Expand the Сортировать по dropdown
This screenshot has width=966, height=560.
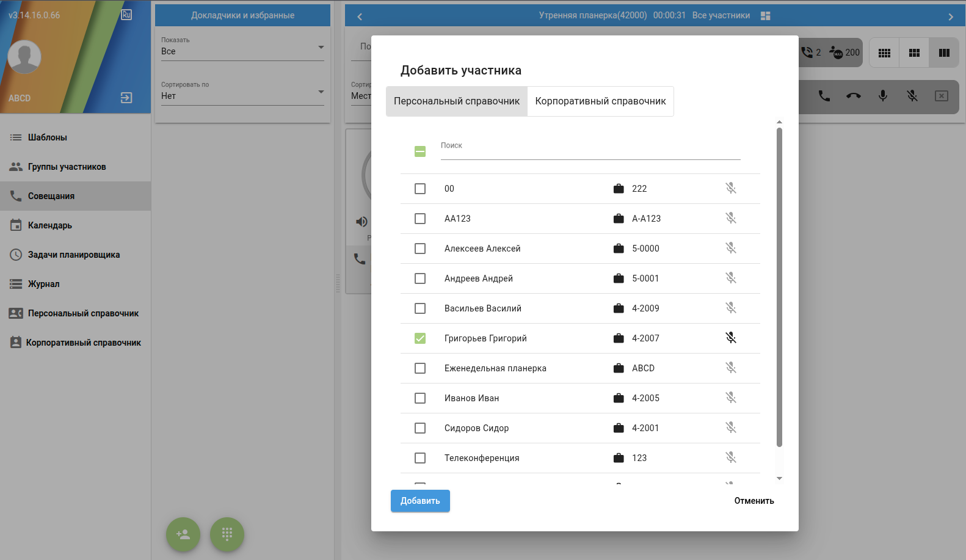[242, 96]
